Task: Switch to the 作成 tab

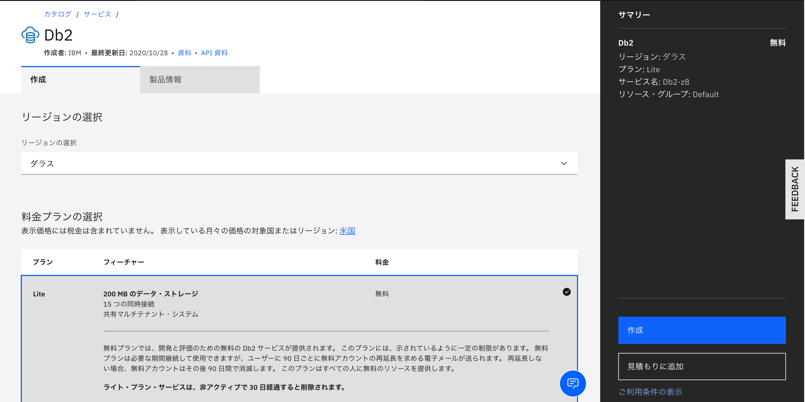Action: pyautogui.click(x=81, y=80)
